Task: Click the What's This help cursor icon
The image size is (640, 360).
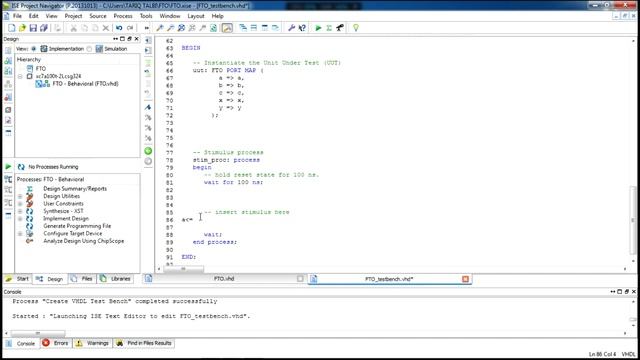Action: pyautogui.click(x=302, y=28)
